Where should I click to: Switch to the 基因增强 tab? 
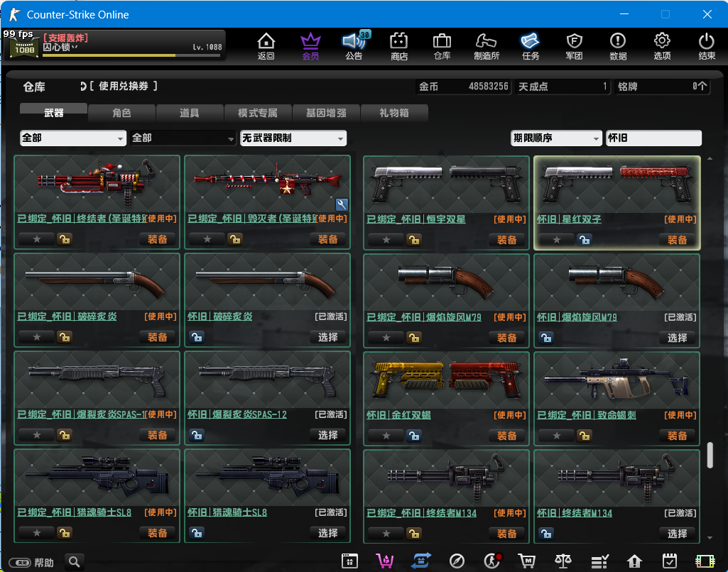326,113
